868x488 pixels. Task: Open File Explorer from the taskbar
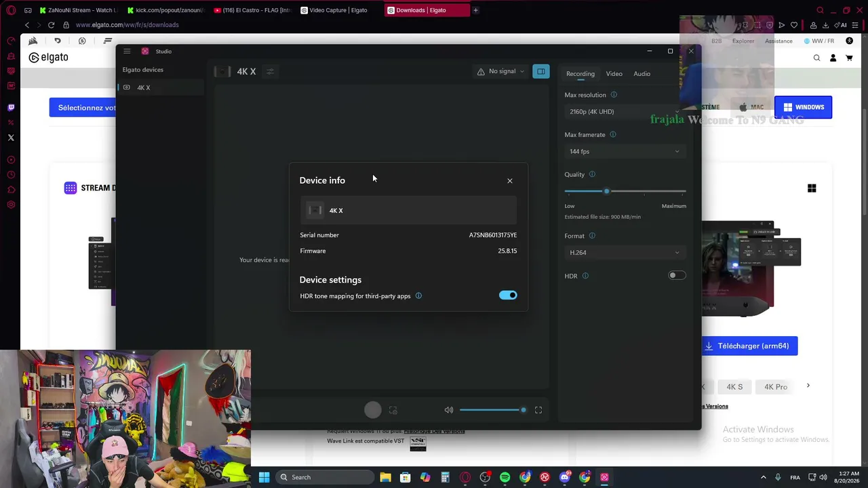click(385, 477)
